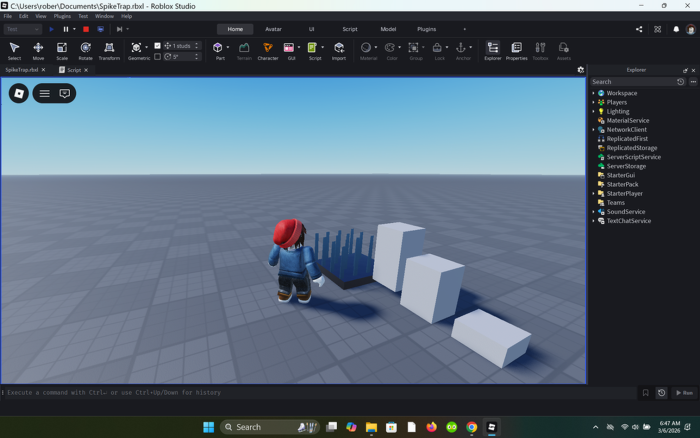This screenshot has height=438, width=700.
Task: Add a Script from the ribbon
Action: click(312, 51)
